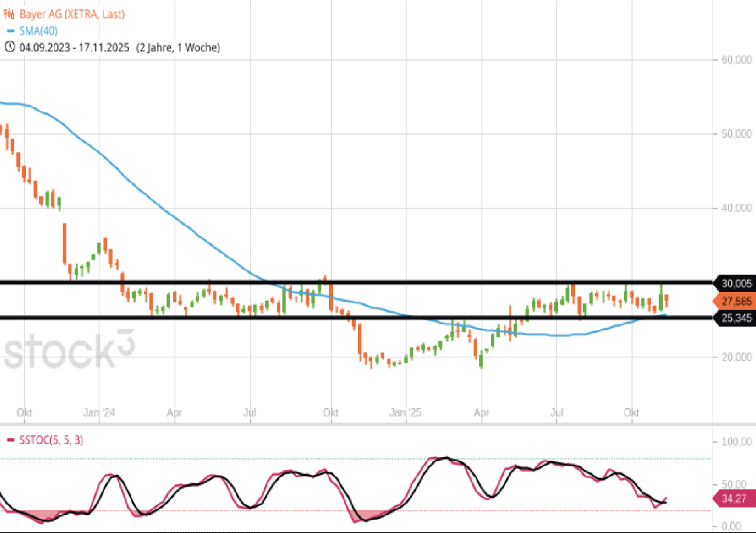Viewport: 756px width, 533px height.
Task: Click the clock icon next to the date range
Action: point(10,47)
